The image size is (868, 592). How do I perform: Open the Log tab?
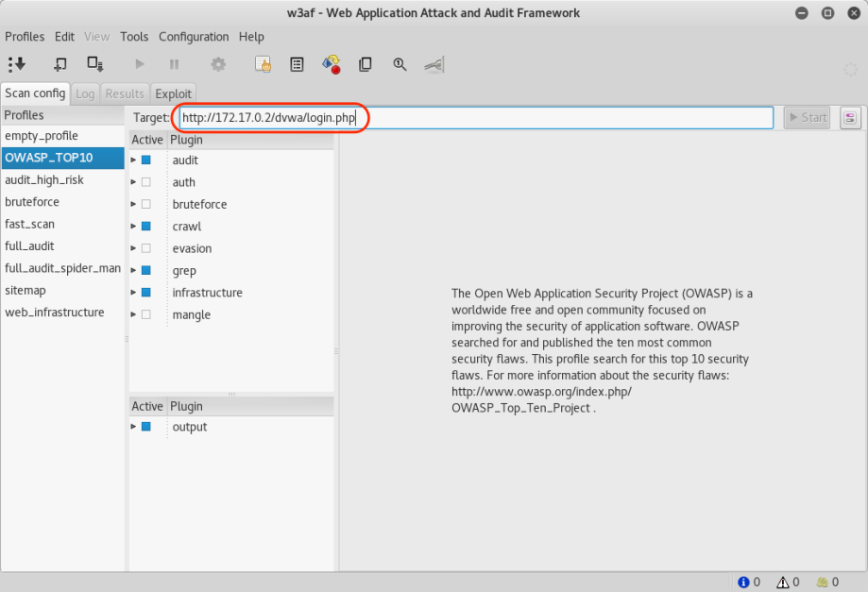click(85, 93)
